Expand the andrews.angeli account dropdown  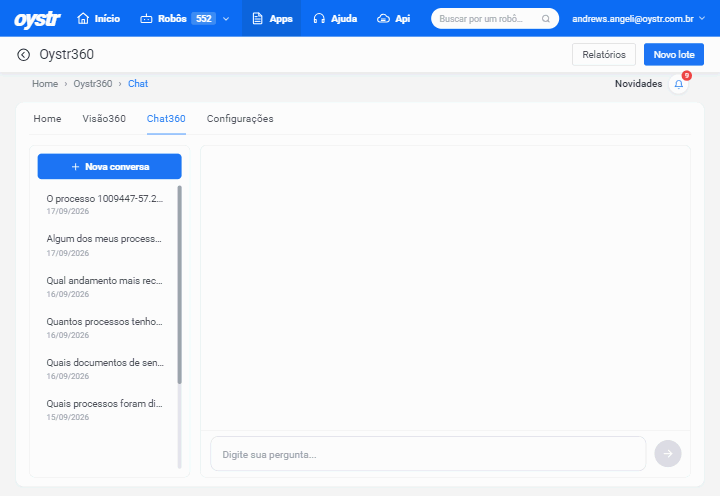(638, 19)
